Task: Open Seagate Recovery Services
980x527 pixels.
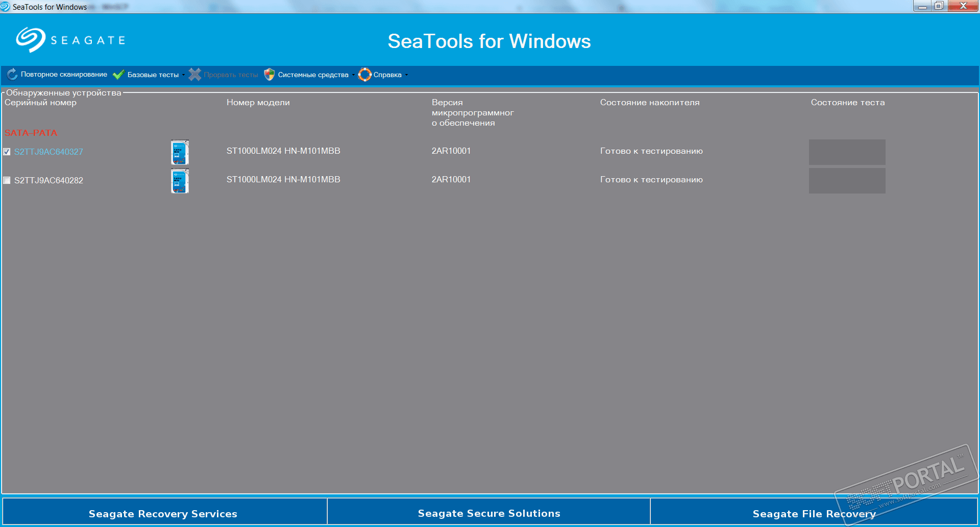Action: point(164,512)
